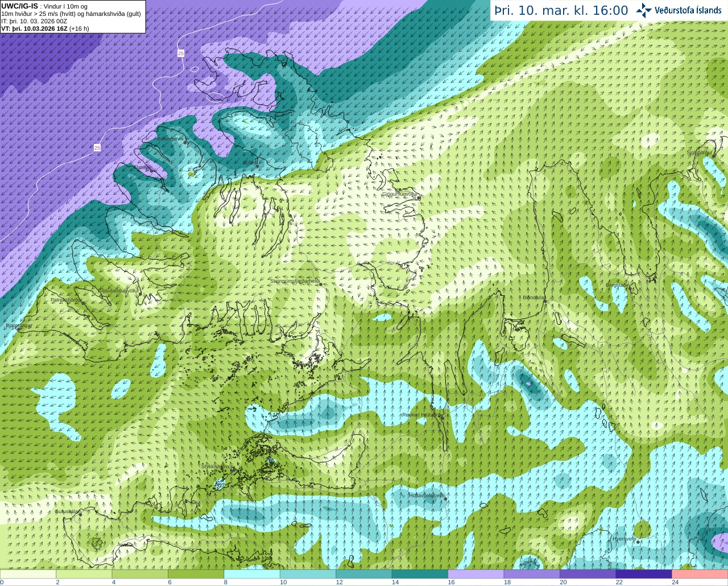This screenshot has width=728, height=586.
Task: Select the Bjargtangar station label
Action: pos(18,325)
